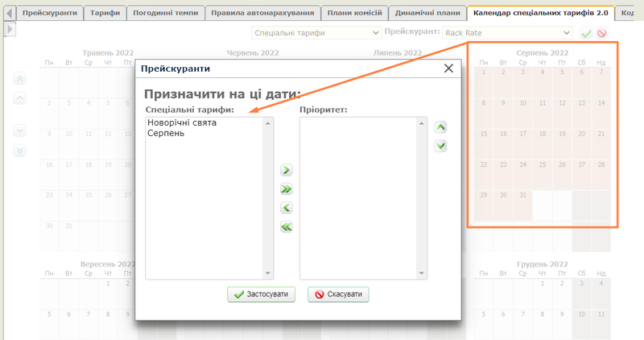Raise priority with the up arrow
Image resolution: width=644 pixels, height=340 pixels.
440,127
